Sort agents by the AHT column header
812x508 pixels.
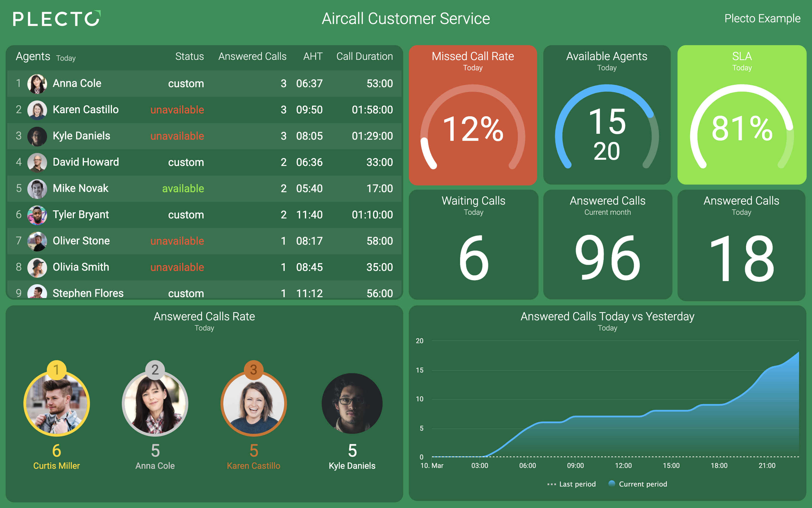pos(313,56)
